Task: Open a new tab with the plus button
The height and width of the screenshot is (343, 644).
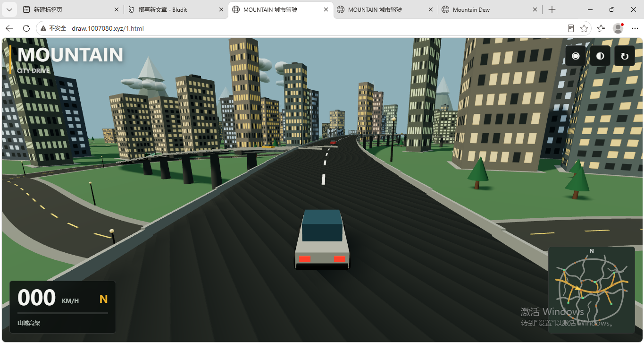Action: 552,9
